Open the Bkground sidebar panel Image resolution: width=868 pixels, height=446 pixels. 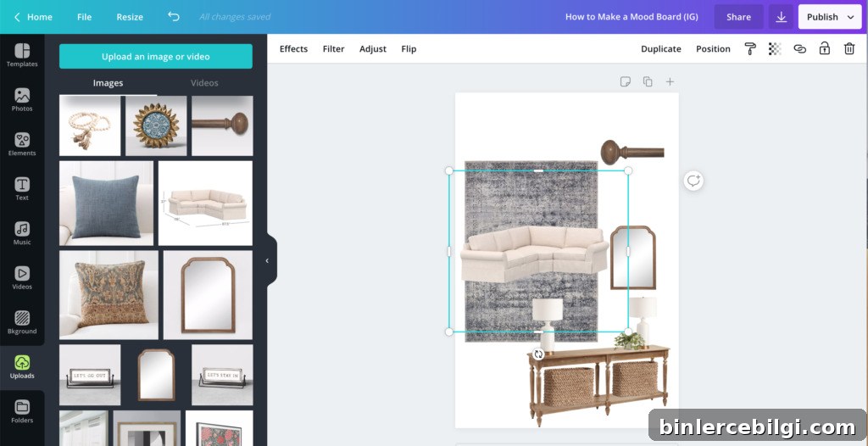[x=22, y=322]
